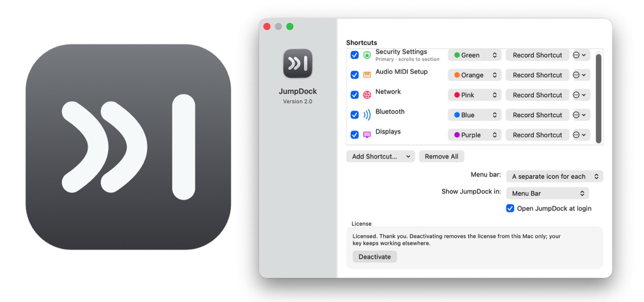Open the Add Shortcut… pull-down menu

380,156
